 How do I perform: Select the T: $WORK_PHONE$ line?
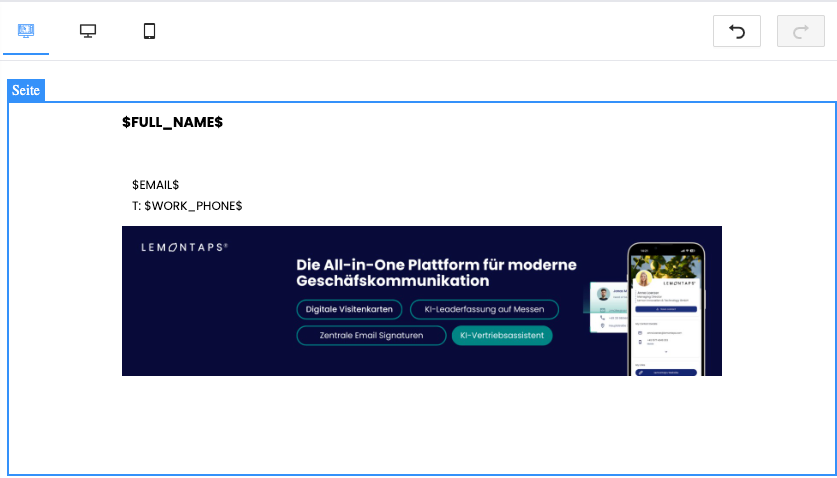coord(187,206)
